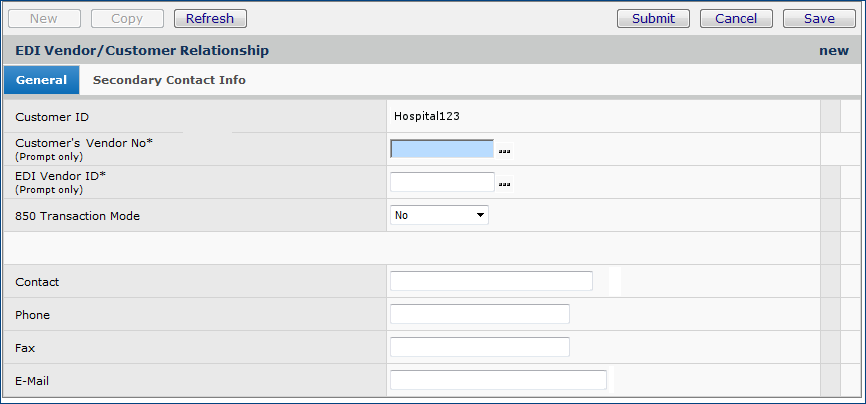Click the EDI Vendor/Customer Relationship title
Viewport: 866px width, 404px height.
coord(142,50)
